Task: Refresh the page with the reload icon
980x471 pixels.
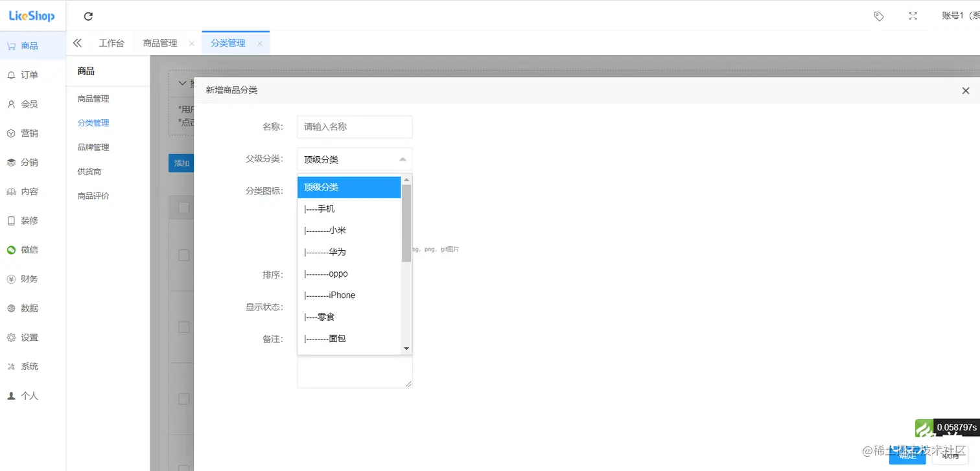Action: point(89,16)
